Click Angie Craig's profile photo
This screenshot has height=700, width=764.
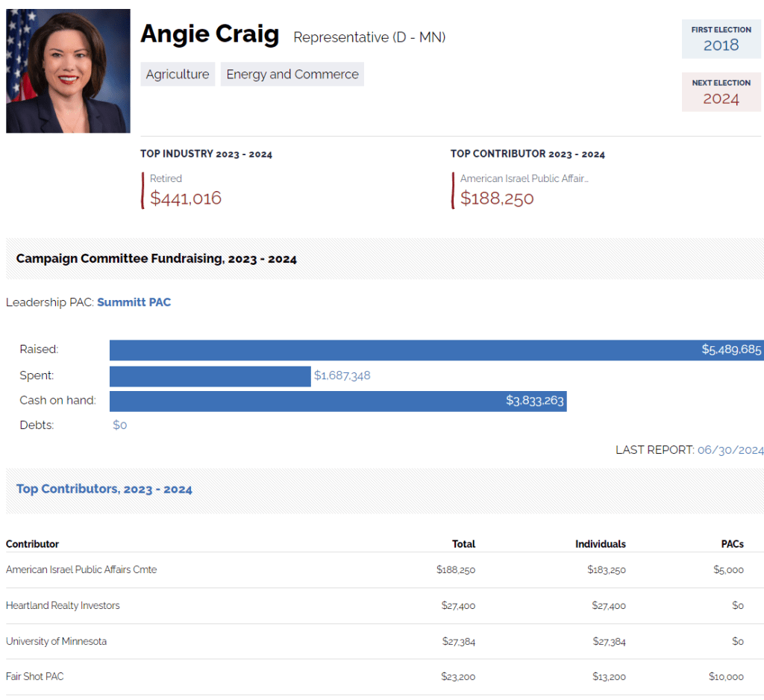[68, 71]
